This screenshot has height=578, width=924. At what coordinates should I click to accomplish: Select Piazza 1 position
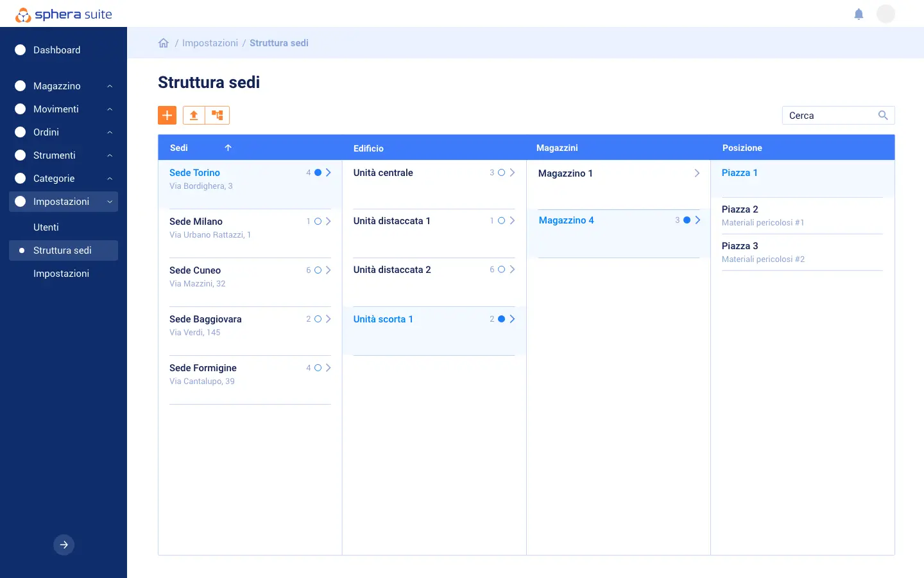802,179
